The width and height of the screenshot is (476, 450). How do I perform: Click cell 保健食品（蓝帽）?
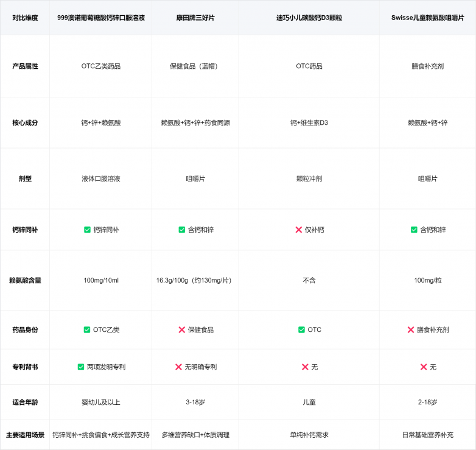point(195,66)
